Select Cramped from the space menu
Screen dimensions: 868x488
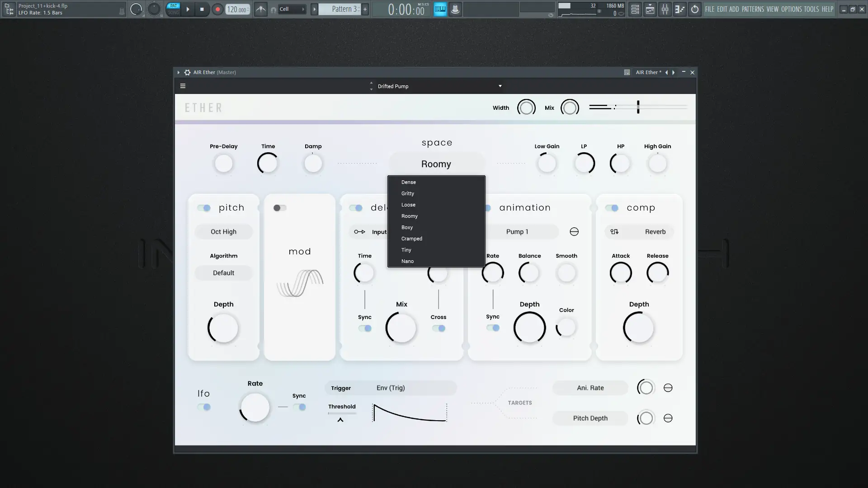pyautogui.click(x=411, y=239)
